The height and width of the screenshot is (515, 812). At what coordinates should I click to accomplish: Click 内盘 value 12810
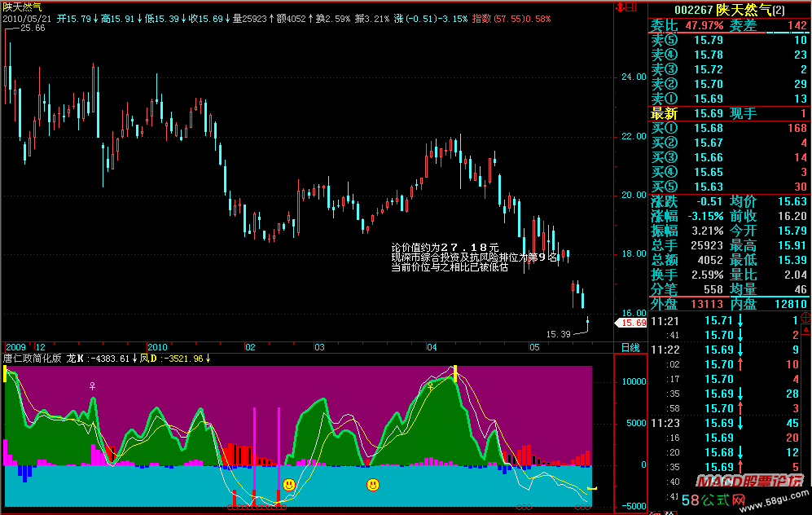791,304
